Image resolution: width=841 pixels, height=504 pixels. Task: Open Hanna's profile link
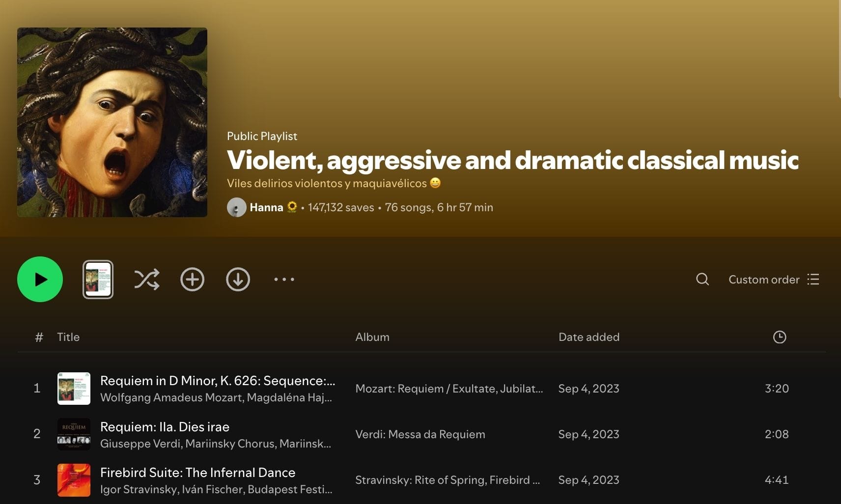tap(266, 207)
